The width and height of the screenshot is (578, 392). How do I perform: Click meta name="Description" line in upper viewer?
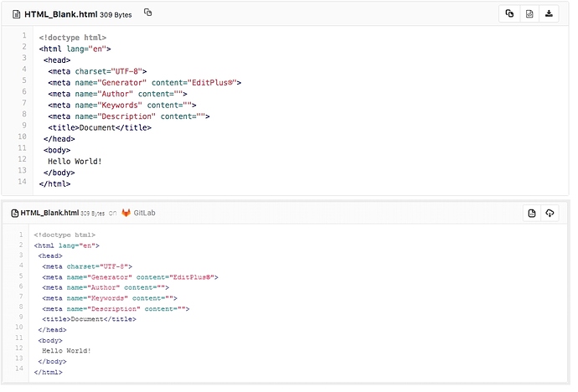[x=130, y=118]
